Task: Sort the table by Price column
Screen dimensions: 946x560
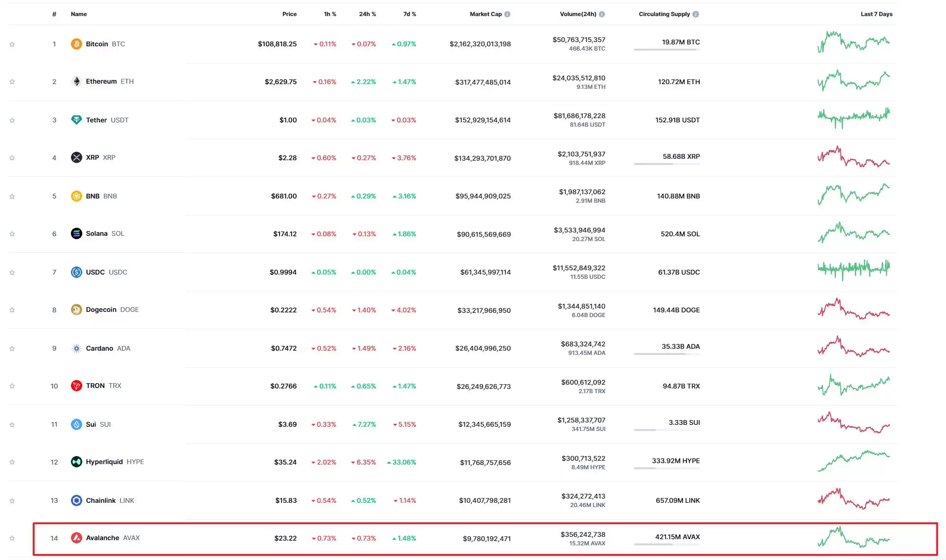Action: coord(289,14)
